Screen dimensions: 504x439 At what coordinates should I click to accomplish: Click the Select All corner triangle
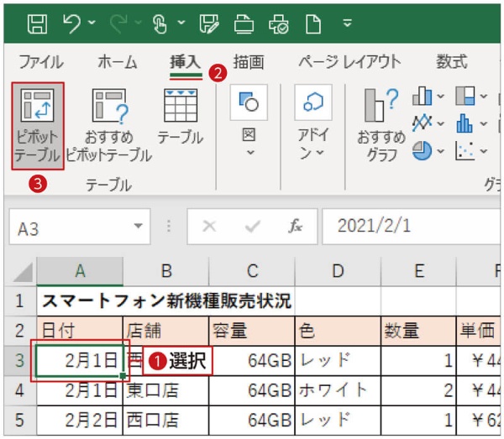point(23,272)
